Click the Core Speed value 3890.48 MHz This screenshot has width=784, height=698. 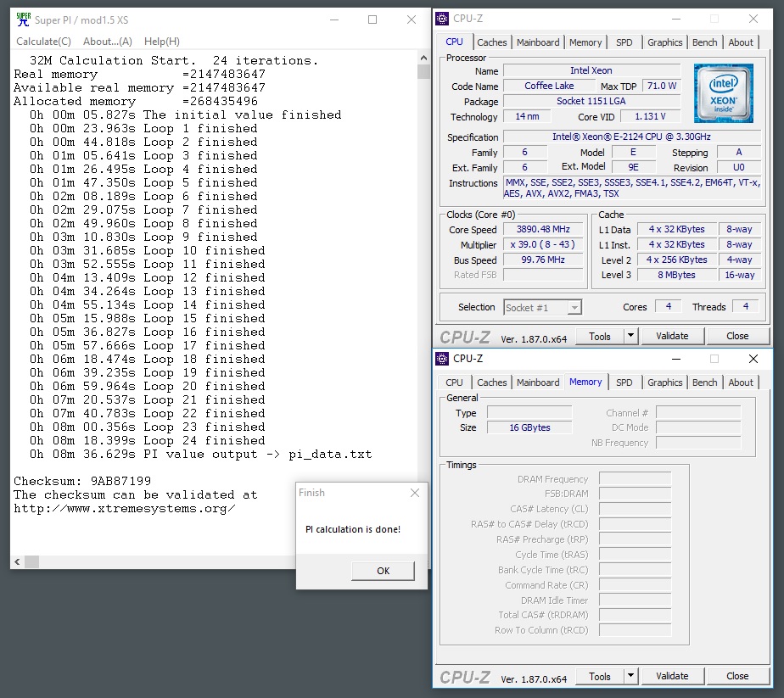click(x=543, y=229)
